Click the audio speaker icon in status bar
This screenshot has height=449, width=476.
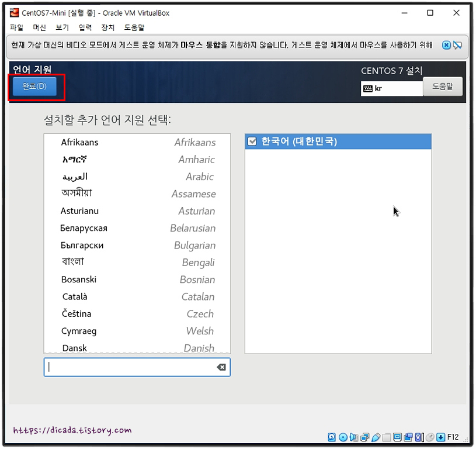pos(354,437)
